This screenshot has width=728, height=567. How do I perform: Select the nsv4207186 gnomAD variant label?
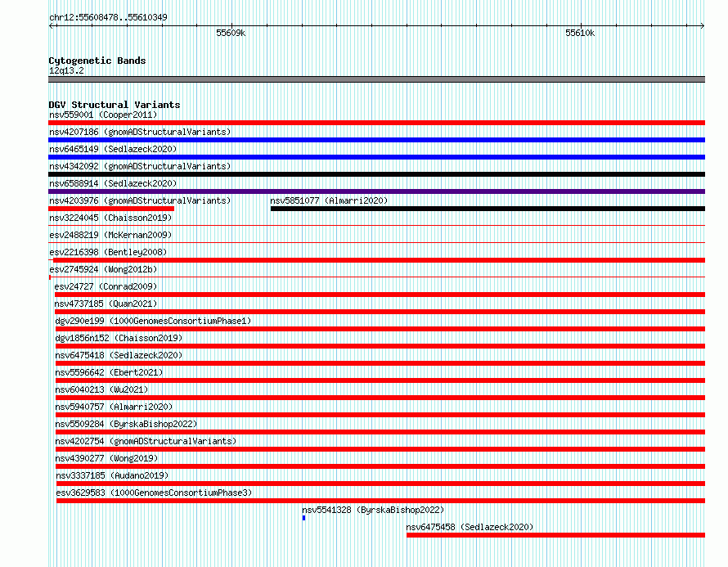[x=140, y=132]
